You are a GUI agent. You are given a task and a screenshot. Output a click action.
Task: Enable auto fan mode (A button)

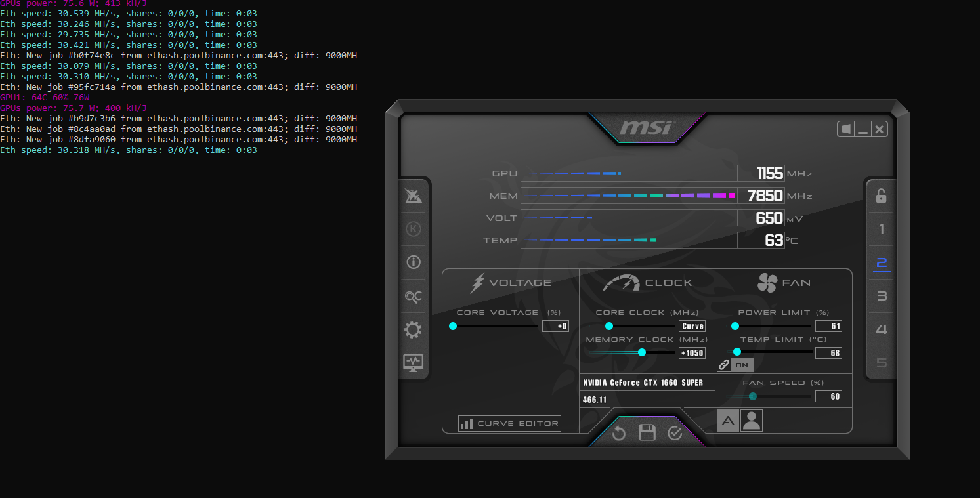coord(728,421)
